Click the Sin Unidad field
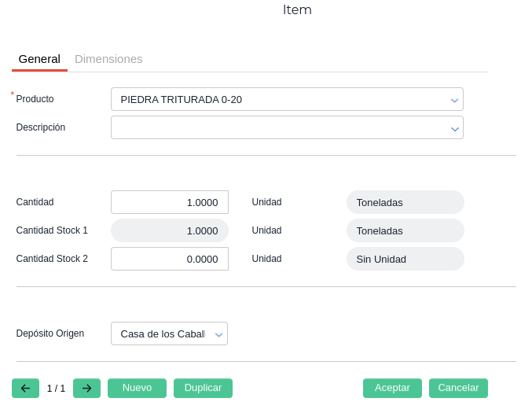Image resolution: width=532 pixels, height=409 pixels. (x=405, y=259)
